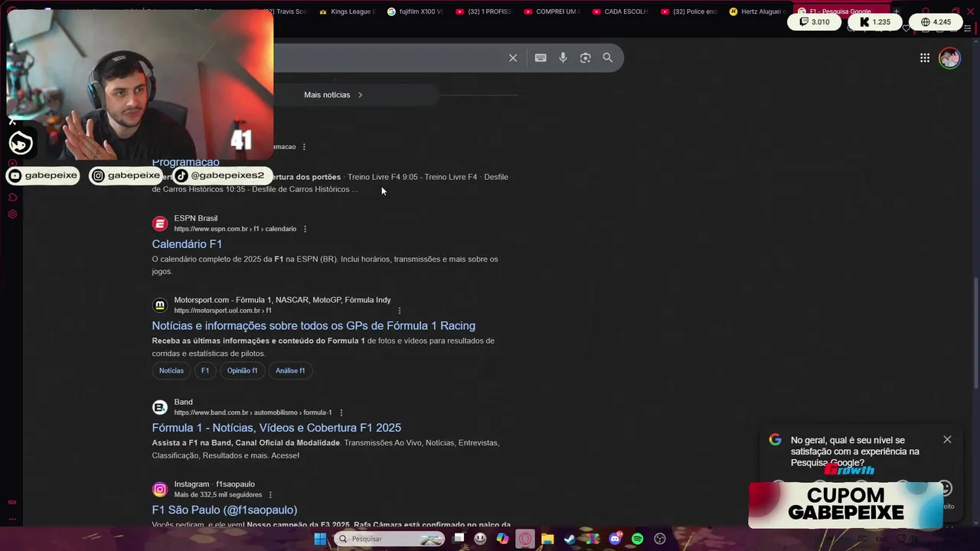Open the Calendário F1 result link
The image size is (980, 551).
tap(187, 244)
